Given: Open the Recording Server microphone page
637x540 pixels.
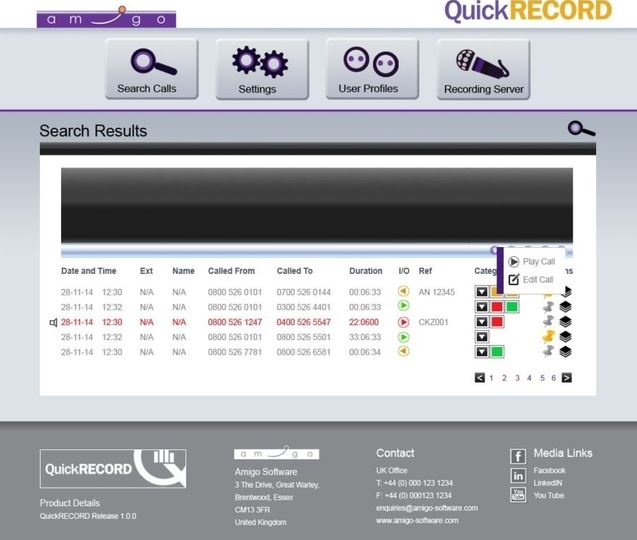Looking at the screenshot, I should (483, 69).
